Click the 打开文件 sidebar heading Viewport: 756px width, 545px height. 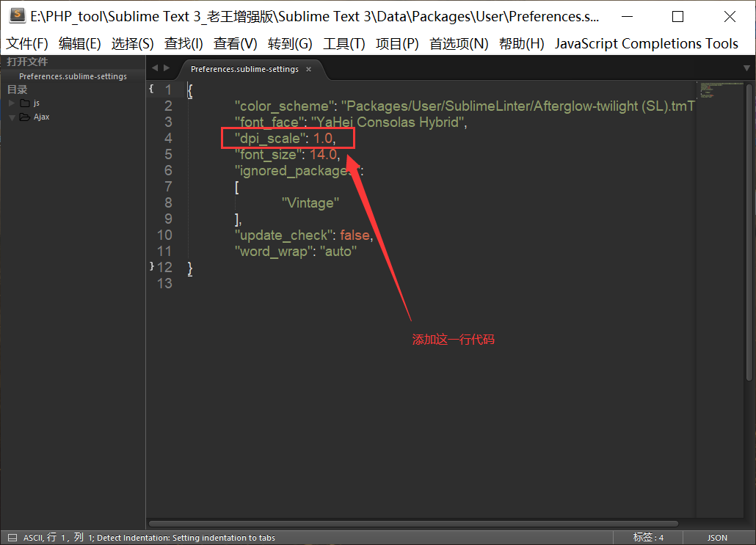27,62
